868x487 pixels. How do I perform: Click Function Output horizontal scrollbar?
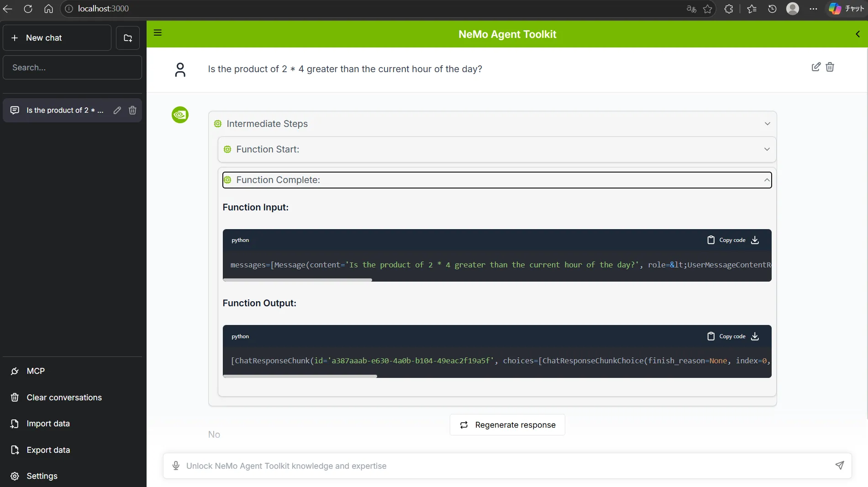(x=300, y=376)
